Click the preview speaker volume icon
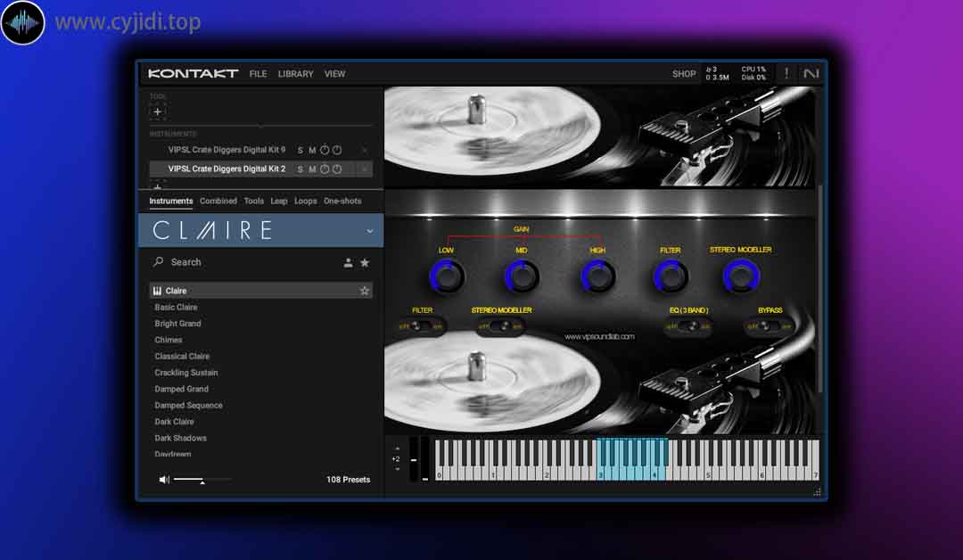Image resolution: width=963 pixels, height=560 pixels. click(x=164, y=480)
